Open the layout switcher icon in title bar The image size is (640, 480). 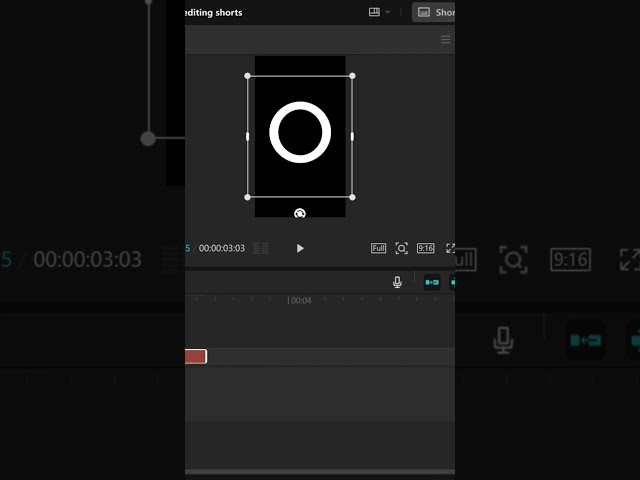[374, 12]
